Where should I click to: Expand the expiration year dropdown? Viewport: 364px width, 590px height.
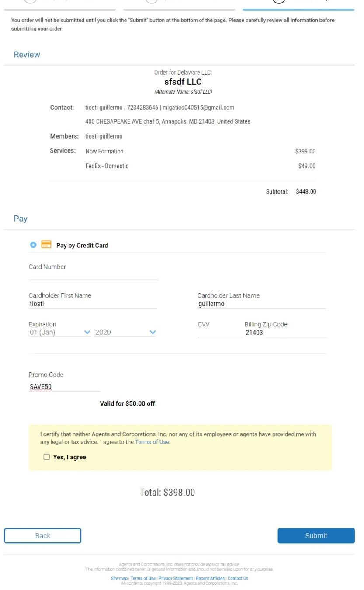pyautogui.click(x=125, y=332)
